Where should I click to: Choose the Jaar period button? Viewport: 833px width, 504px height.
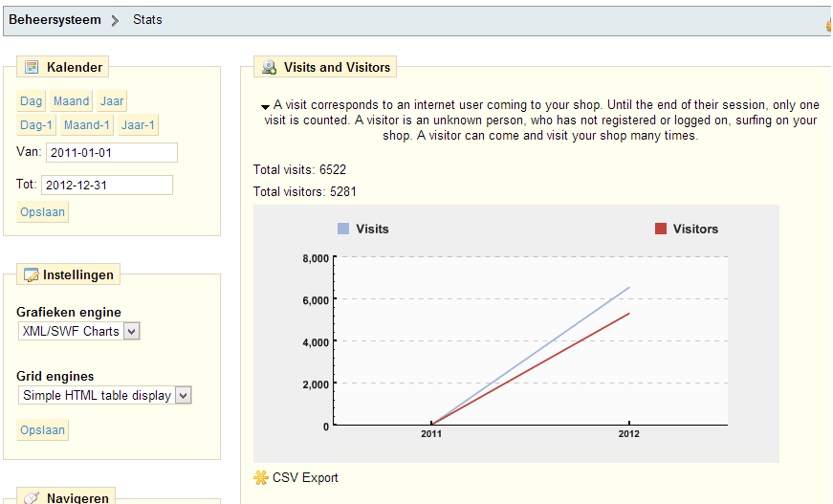pyautogui.click(x=112, y=101)
